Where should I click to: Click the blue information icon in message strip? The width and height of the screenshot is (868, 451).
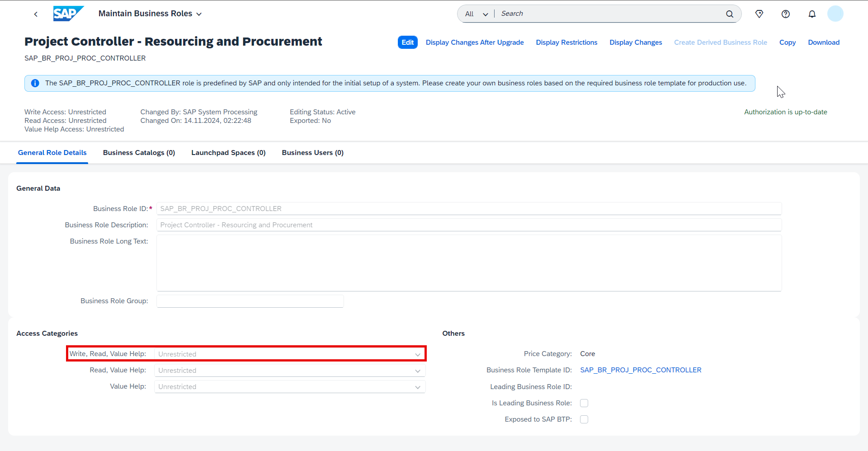click(x=35, y=83)
